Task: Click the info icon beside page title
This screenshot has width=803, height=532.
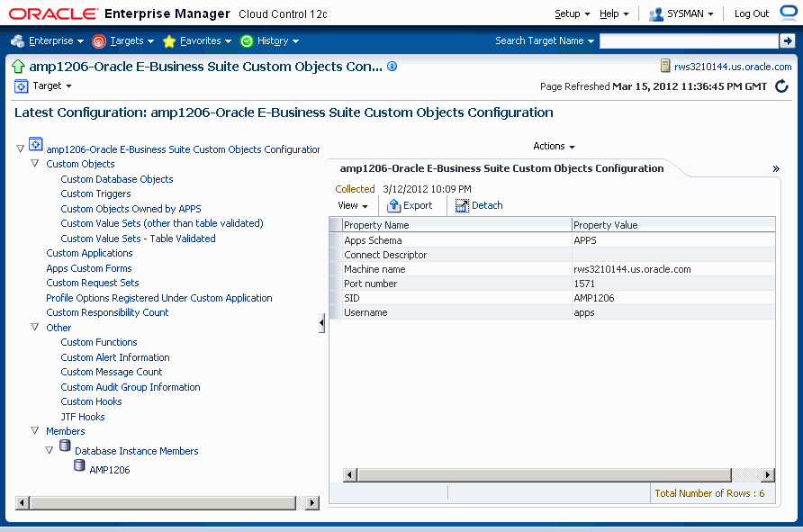Action: [x=392, y=66]
